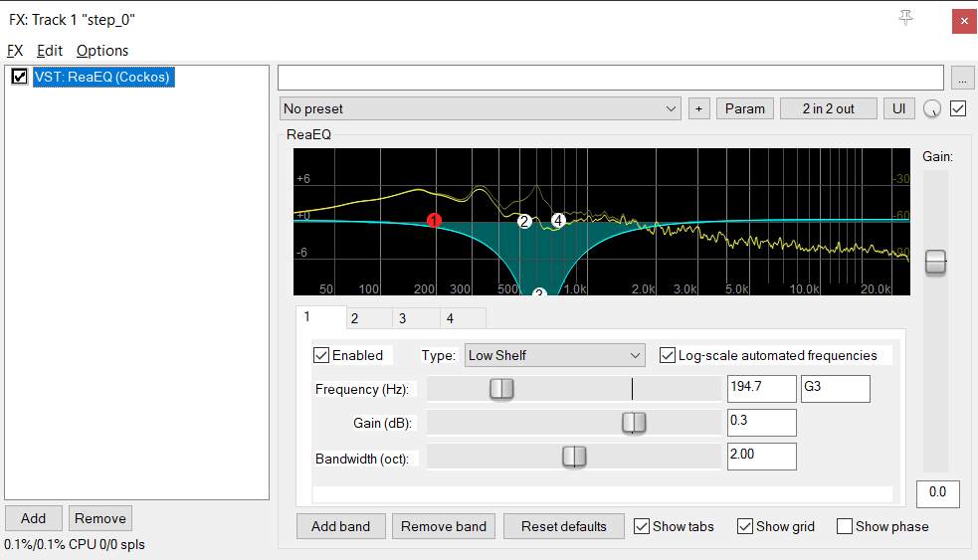Viewport: 978px width, 560px height.
Task: Enable the Show phase checkbox
Action: (x=845, y=526)
